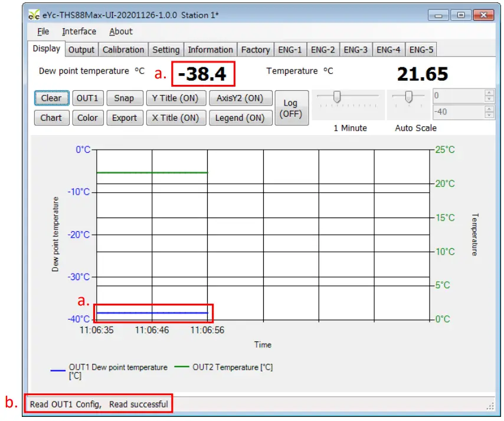The width and height of the screenshot is (504, 421).
Task: Click the OUT1 button
Action: [x=87, y=98]
